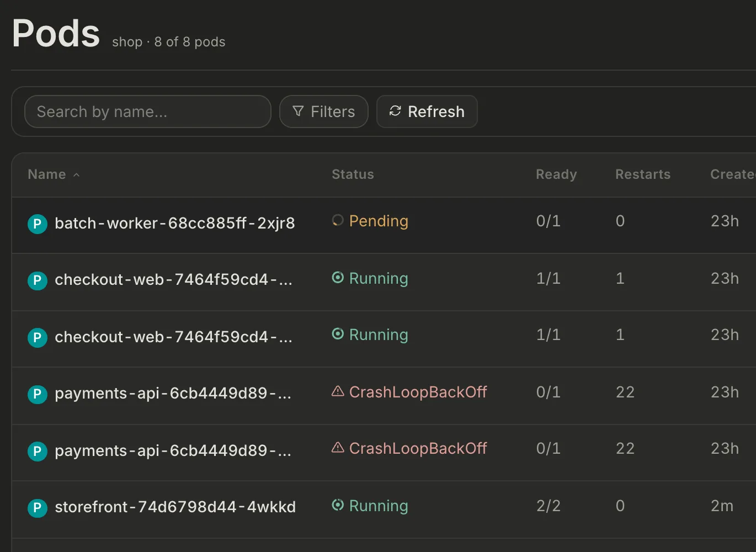The height and width of the screenshot is (552, 756).
Task: Click the 0/1 ready value in batch-worker row
Action: click(x=549, y=221)
